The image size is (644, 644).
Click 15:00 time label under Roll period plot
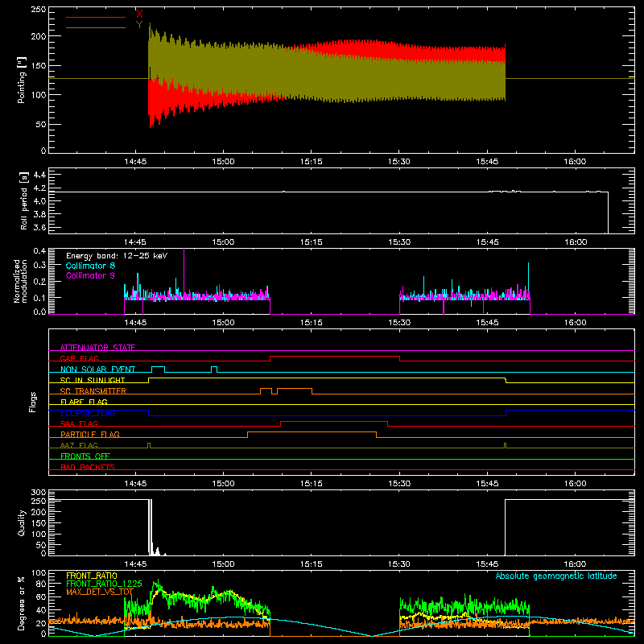point(223,242)
